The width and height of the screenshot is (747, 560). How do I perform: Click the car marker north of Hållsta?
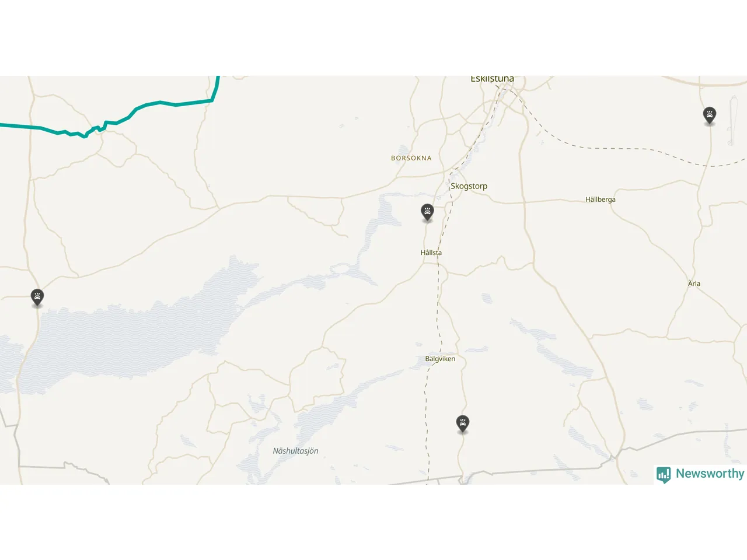click(x=427, y=212)
